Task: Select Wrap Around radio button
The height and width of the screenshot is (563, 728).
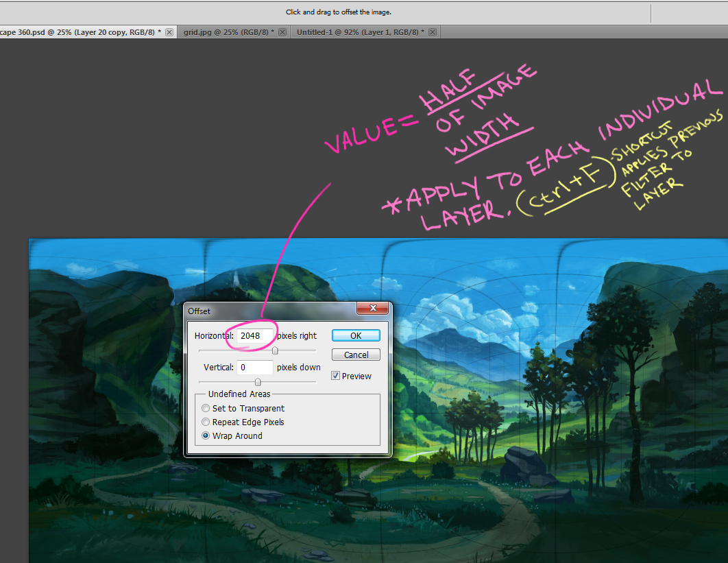Action: (x=206, y=435)
